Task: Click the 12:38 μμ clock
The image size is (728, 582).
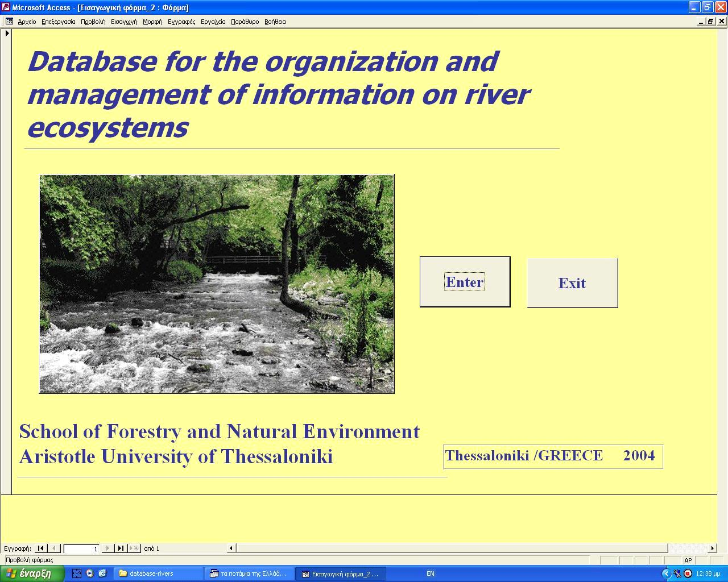Action: [708, 574]
